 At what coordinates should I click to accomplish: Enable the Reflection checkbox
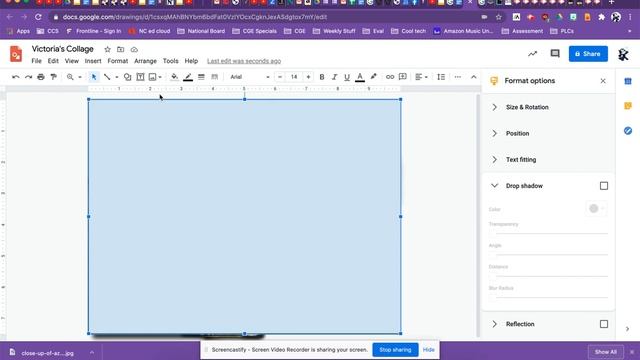pyautogui.click(x=604, y=324)
